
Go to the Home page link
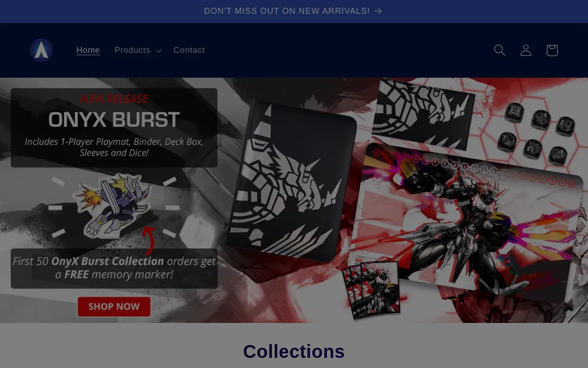coord(88,50)
